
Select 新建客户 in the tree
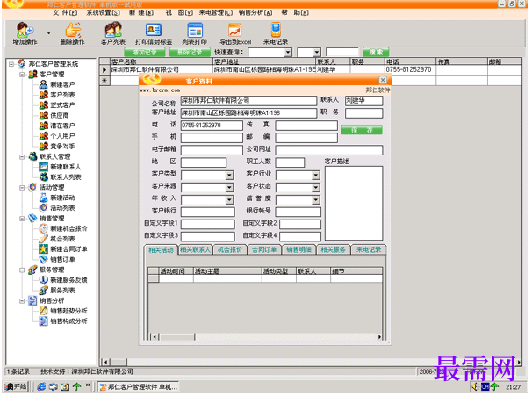(62, 84)
